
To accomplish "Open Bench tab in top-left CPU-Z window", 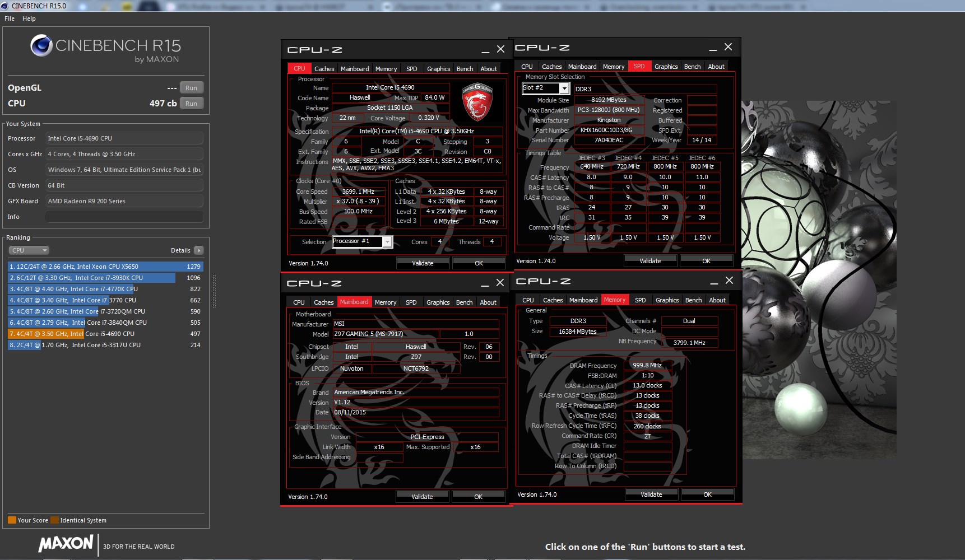I will click(x=465, y=69).
